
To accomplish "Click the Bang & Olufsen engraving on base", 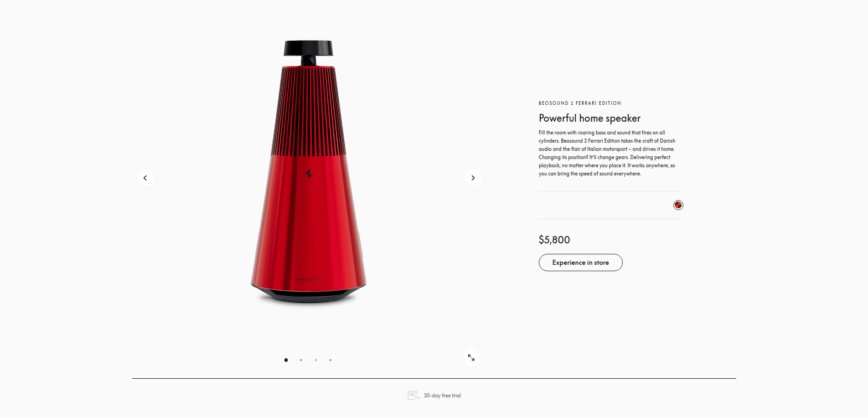I will click(309, 279).
